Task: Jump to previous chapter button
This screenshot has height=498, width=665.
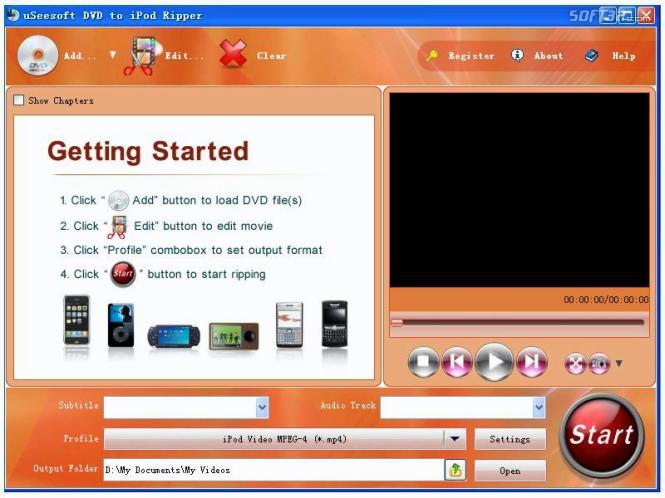Action: tap(456, 362)
